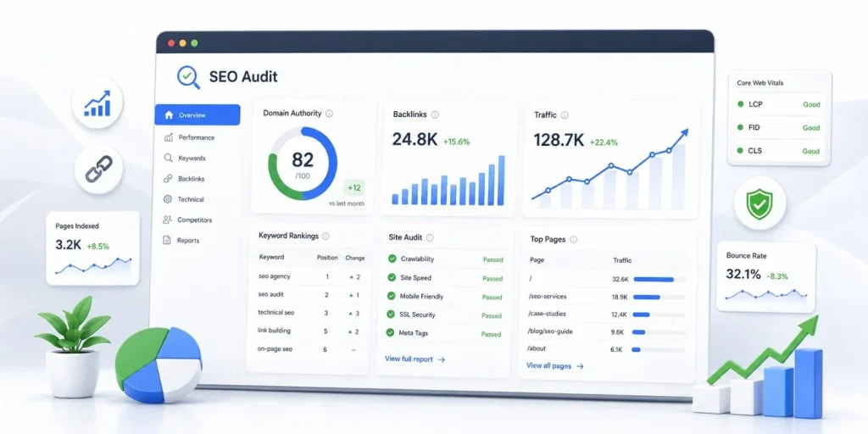Click the Page column header in Top Pages

[537, 259]
